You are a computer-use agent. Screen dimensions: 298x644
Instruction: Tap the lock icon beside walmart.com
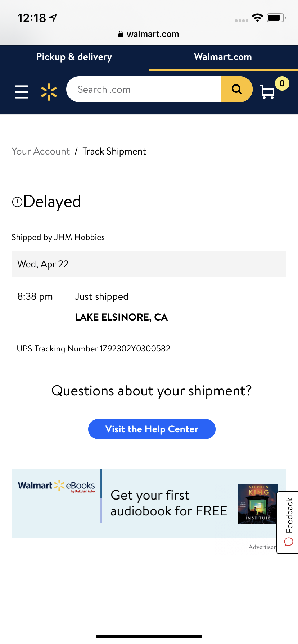pos(121,34)
